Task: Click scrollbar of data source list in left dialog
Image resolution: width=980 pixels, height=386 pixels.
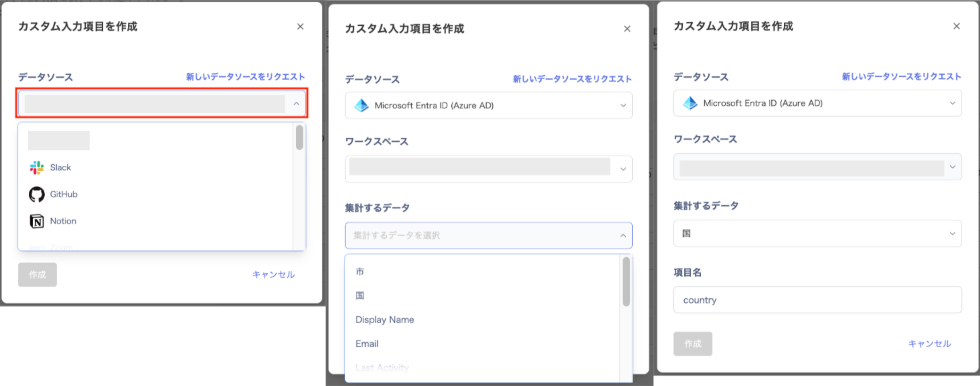Action: [300, 137]
